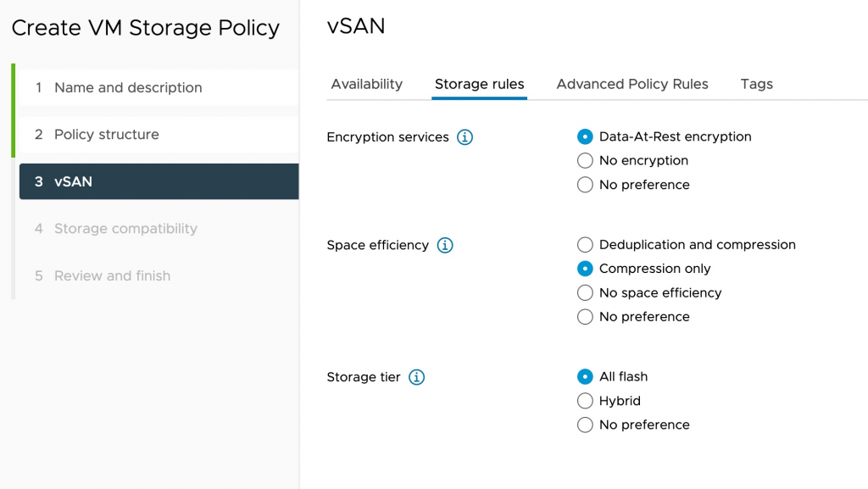Open the Tags tab
Screen dimensions: 868x489
pos(756,84)
